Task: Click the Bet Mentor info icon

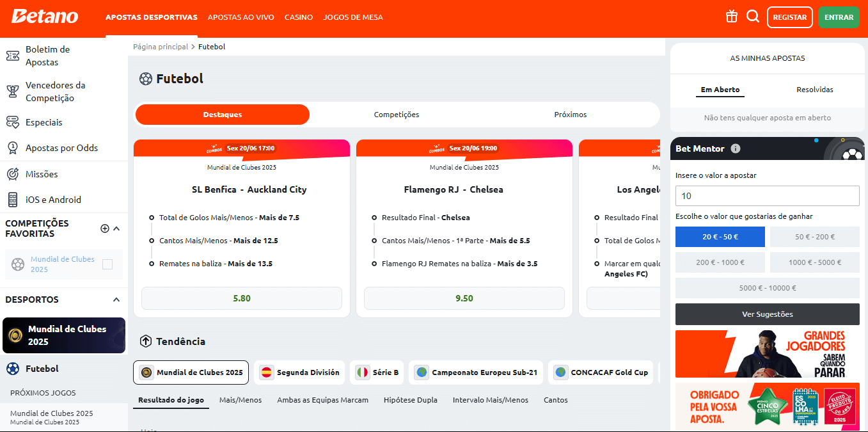Action: 736,148
